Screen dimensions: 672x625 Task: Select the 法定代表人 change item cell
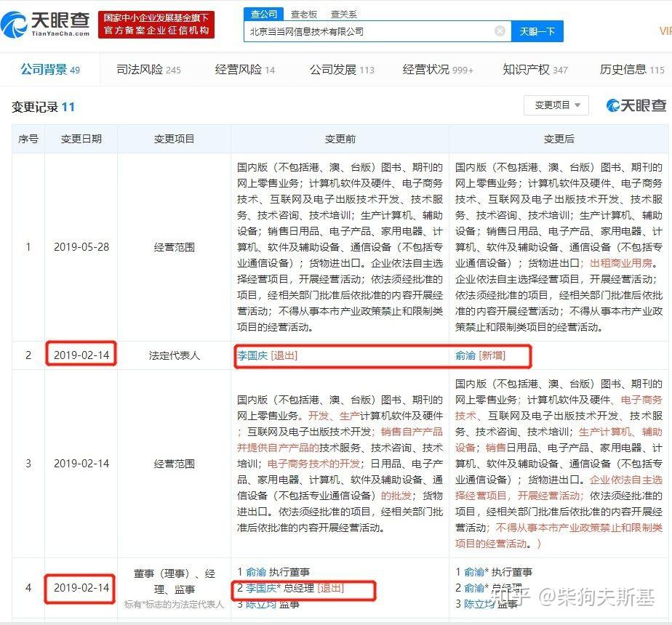pos(175,355)
